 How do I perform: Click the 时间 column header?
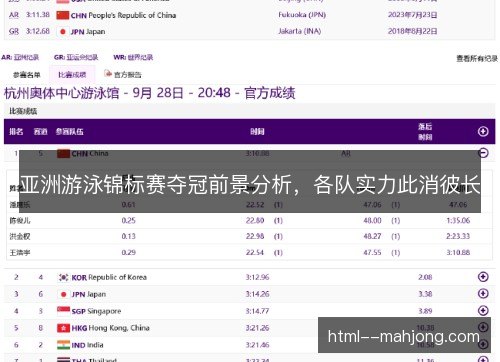(257, 132)
